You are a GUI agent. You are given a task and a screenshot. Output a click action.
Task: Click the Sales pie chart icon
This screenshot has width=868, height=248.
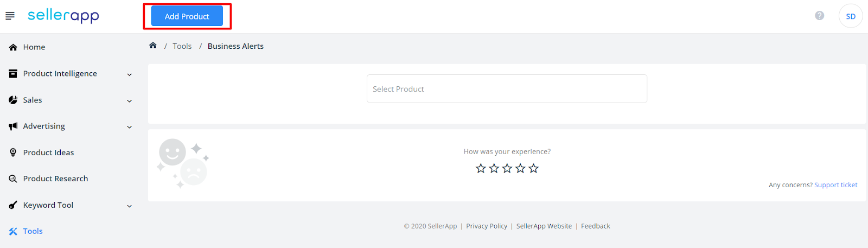pyautogui.click(x=13, y=100)
